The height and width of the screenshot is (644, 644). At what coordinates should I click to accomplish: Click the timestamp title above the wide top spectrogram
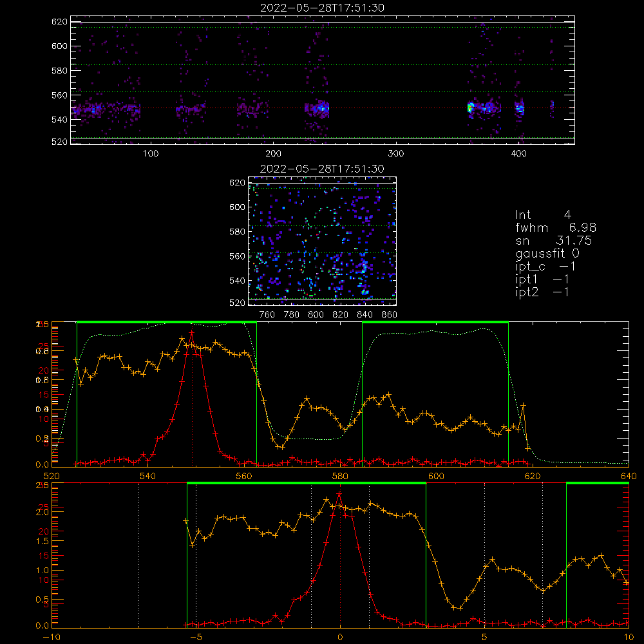(x=322, y=8)
